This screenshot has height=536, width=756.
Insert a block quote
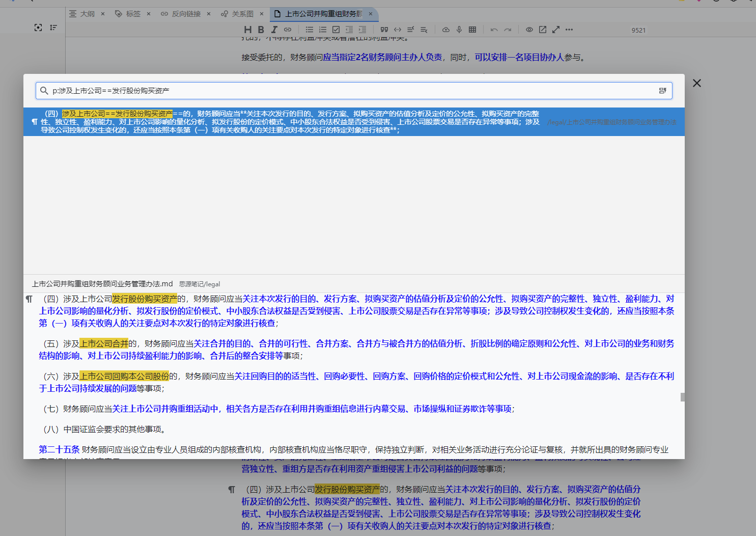coord(384,30)
